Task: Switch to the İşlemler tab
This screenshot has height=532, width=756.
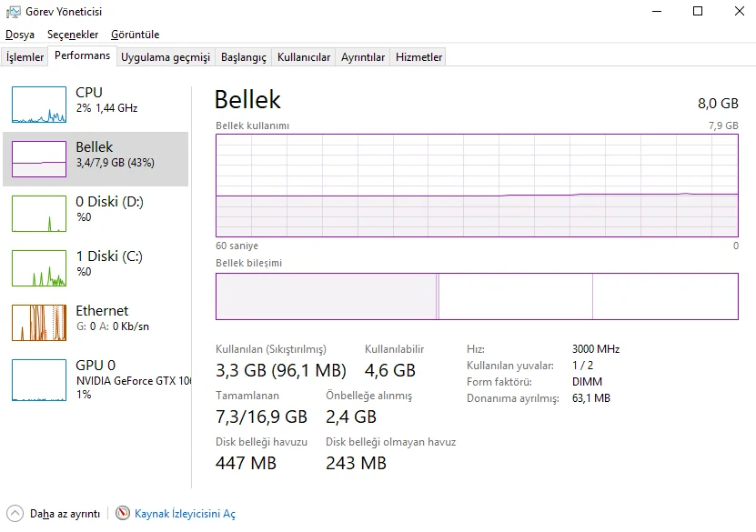Action: 25,55
